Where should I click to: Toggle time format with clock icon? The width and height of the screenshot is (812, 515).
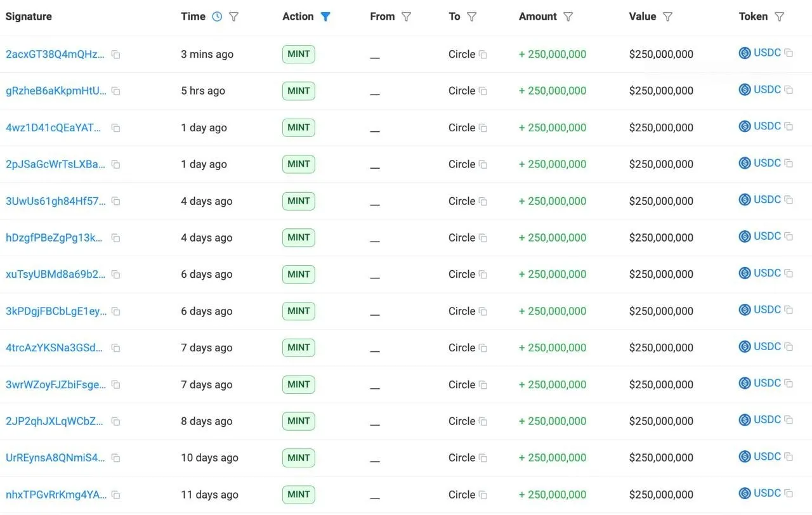tap(217, 17)
